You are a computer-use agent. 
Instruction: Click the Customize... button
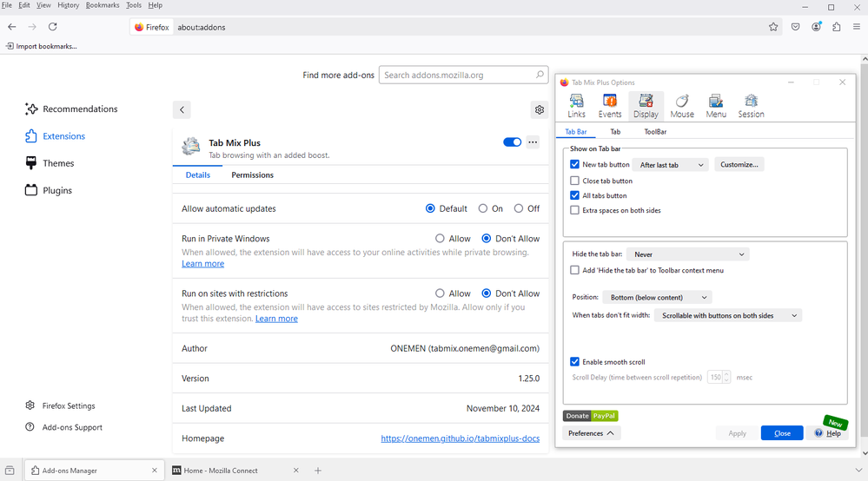pos(739,164)
